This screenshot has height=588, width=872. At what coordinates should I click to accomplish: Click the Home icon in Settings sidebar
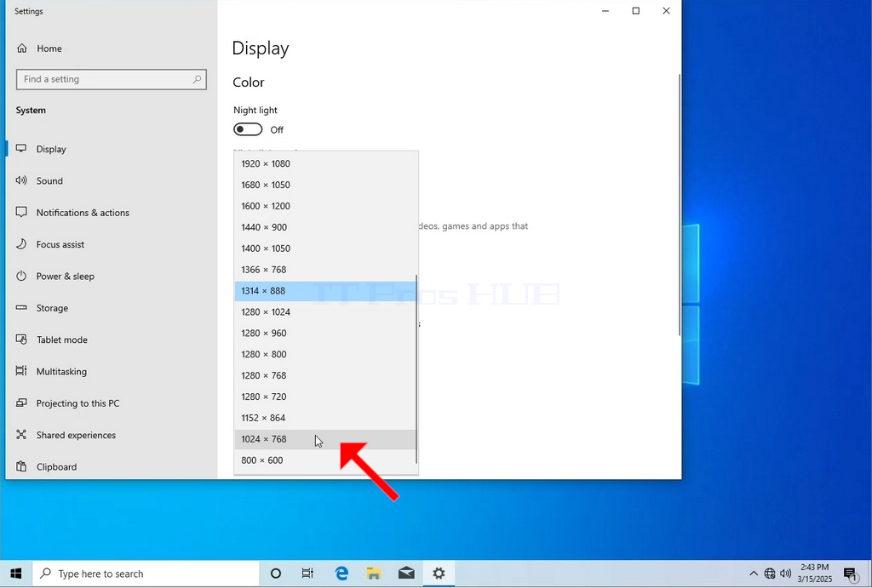[x=21, y=49]
